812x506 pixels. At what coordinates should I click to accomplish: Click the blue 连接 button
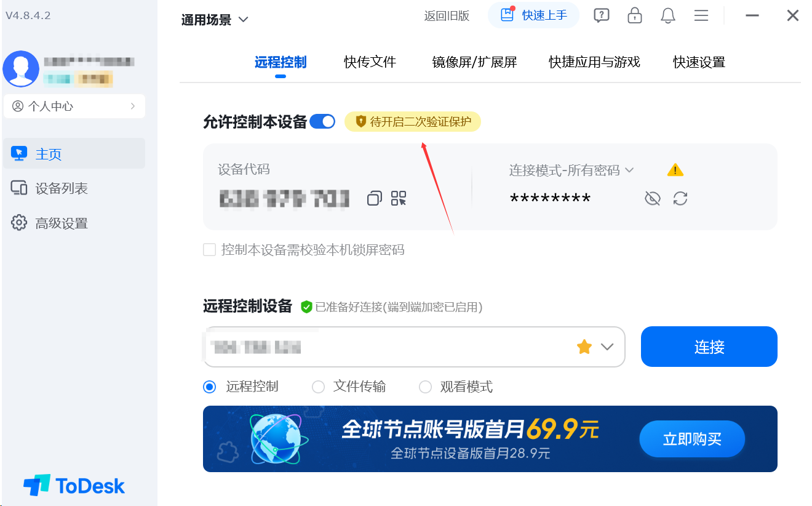[x=709, y=347]
